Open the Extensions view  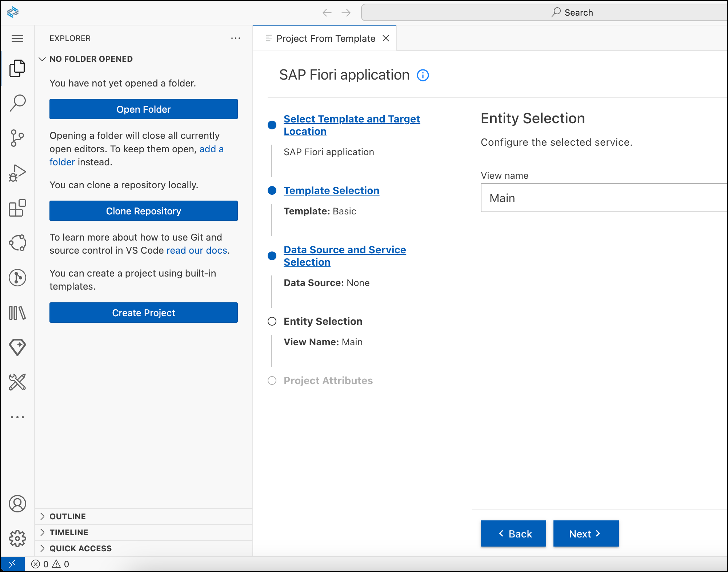17,208
